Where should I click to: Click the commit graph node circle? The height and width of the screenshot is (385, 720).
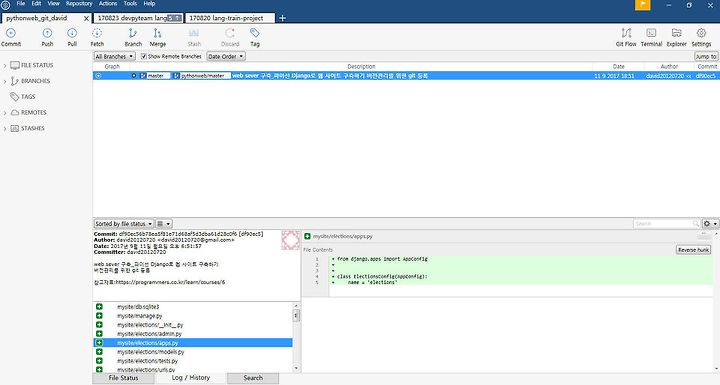(x=98, y=75)
